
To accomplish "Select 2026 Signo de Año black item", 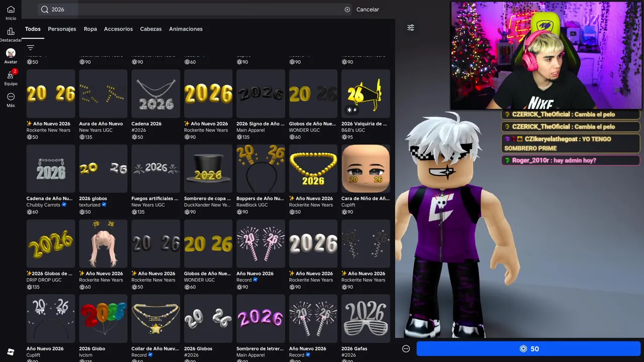I will click(261, 94).
